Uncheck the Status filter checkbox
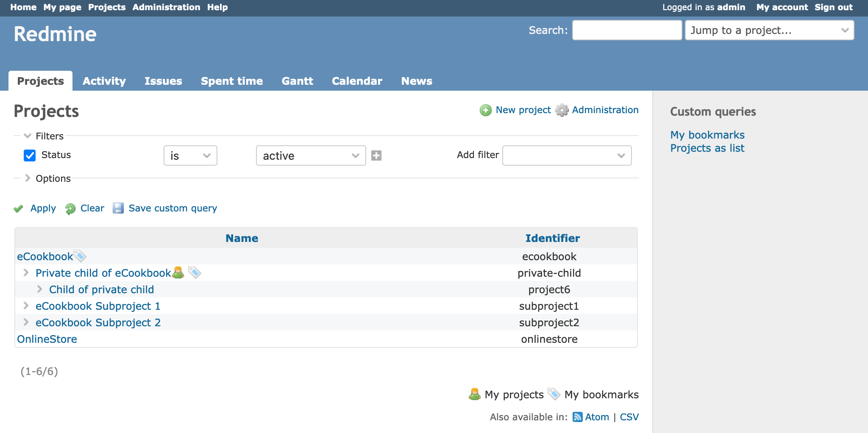This screenshot has height=433, width=868. pos(30,155)
